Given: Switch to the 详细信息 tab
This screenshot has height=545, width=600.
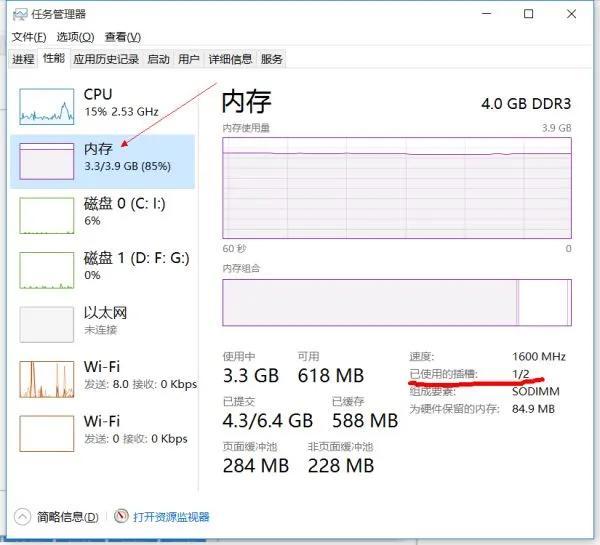Looking at the screenshot, I should point(229,59).
